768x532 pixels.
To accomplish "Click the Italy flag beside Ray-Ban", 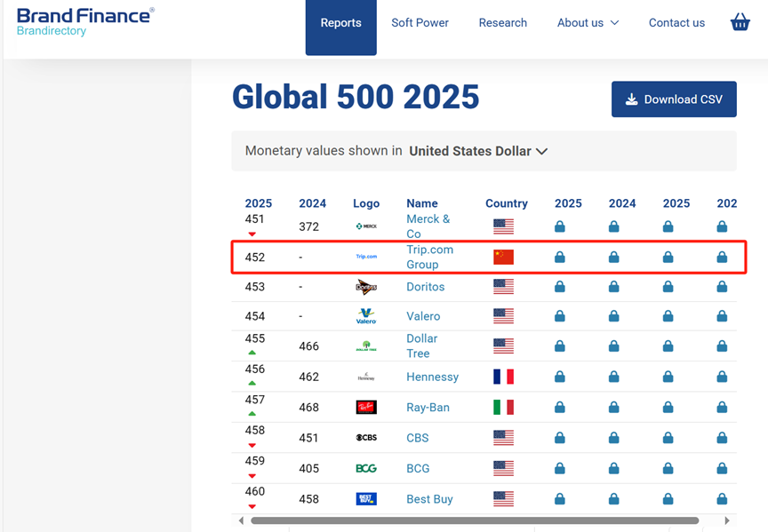I will (503, 408).
